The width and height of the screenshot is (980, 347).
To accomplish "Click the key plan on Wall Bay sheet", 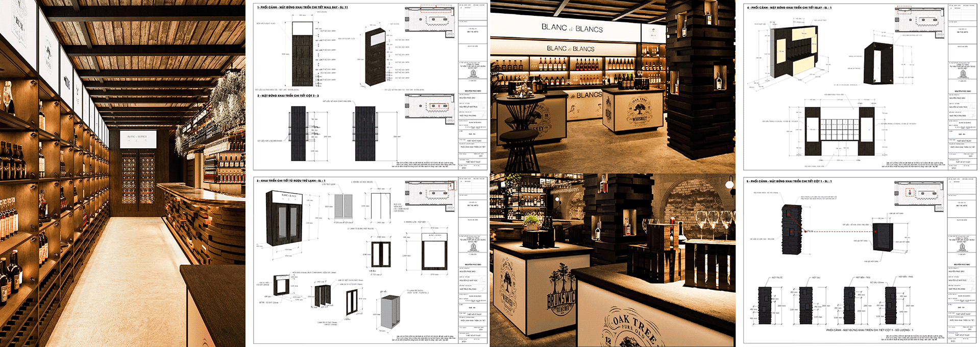I will point(429,19).
